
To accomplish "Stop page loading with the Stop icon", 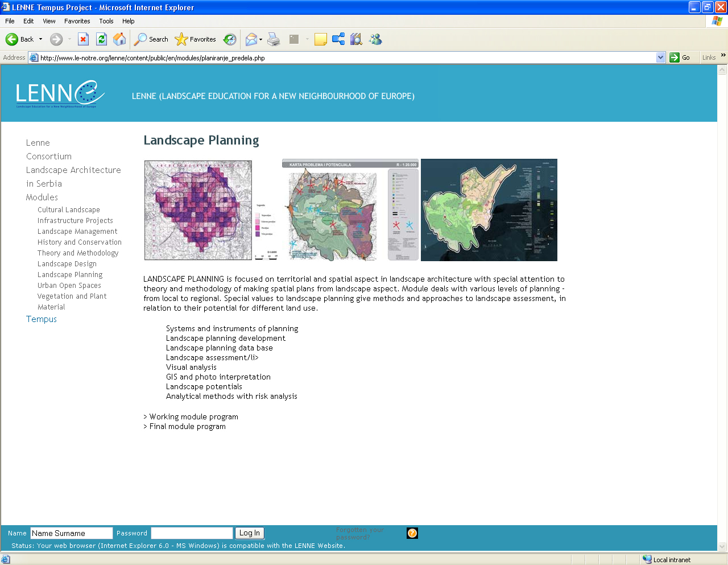I will [83, 39].
